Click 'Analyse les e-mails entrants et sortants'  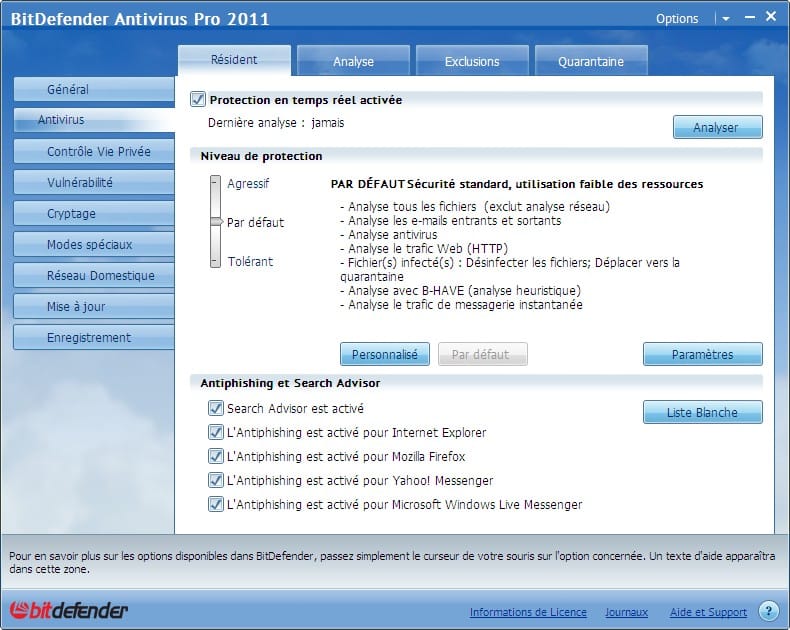[x=450, y=220]
